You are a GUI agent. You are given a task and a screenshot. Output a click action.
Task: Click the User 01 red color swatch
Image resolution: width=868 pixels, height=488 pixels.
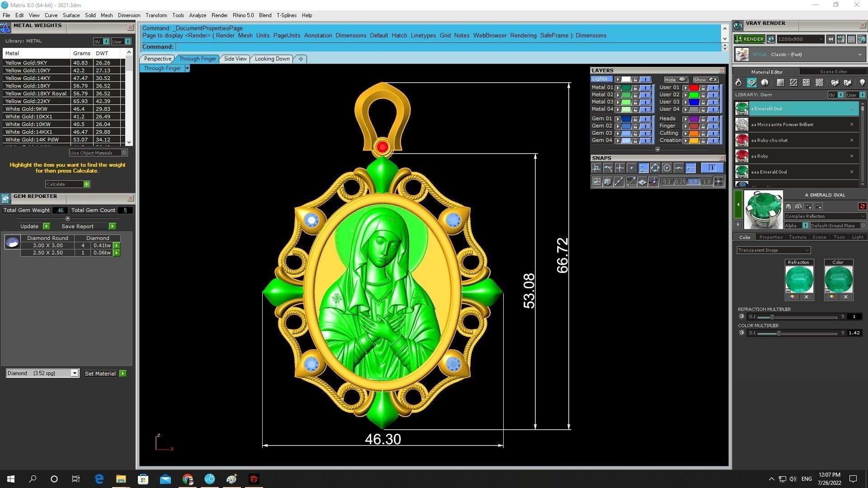tap(693, 88)
